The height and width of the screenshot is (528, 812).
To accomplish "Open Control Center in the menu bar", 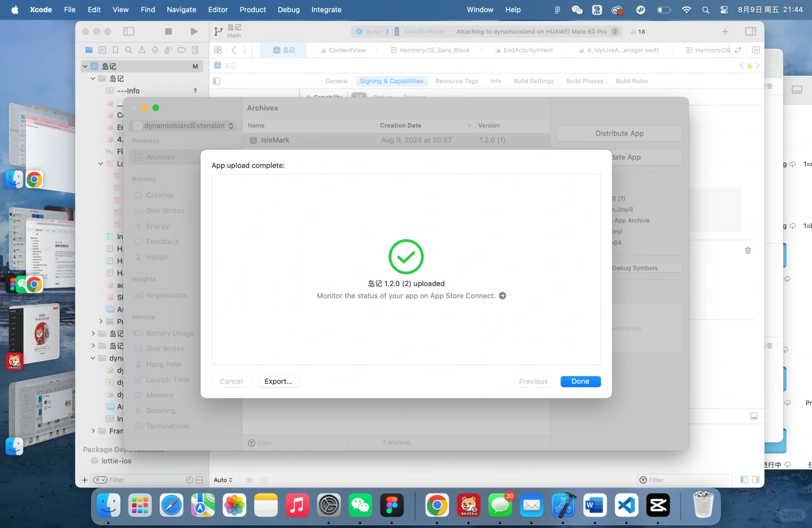I will [x=724, y=10].
